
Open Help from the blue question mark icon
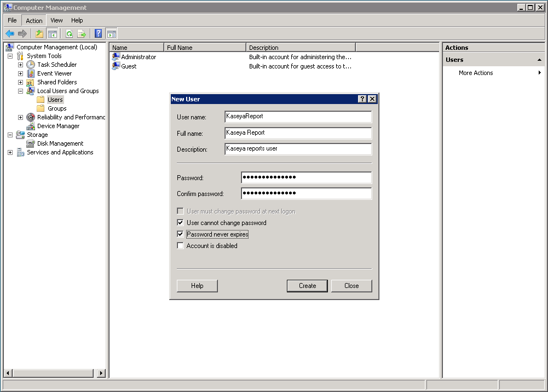click(99, 33)
